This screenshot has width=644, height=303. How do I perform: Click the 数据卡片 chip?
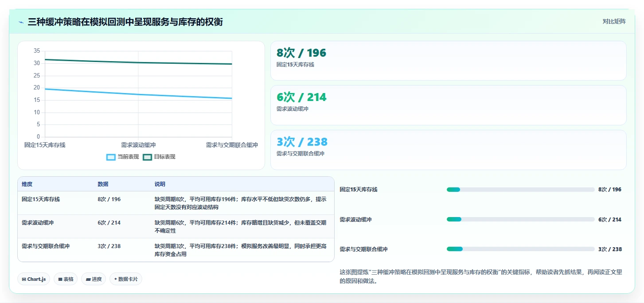(126, 279)
